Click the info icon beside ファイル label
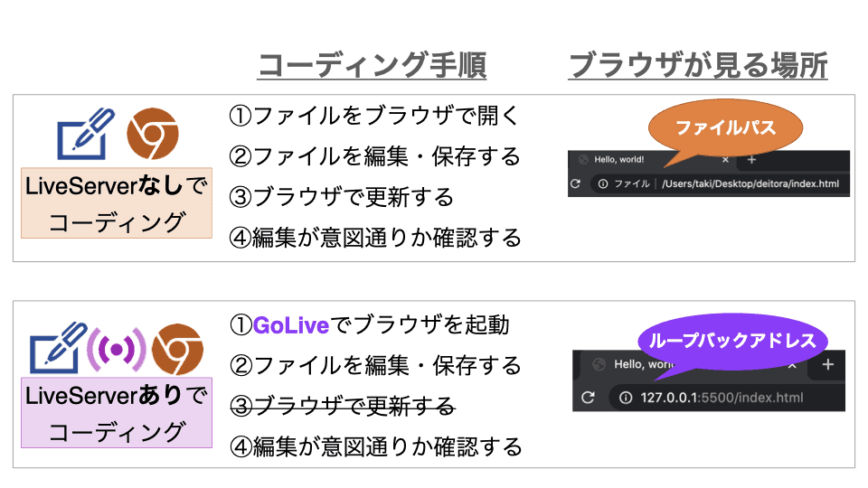The image size is (868, 488). point(601,184)
